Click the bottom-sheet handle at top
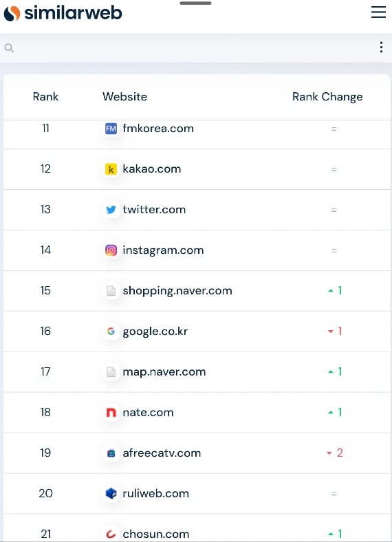This screenshot has width=392, height=542. tap(195, 3)
